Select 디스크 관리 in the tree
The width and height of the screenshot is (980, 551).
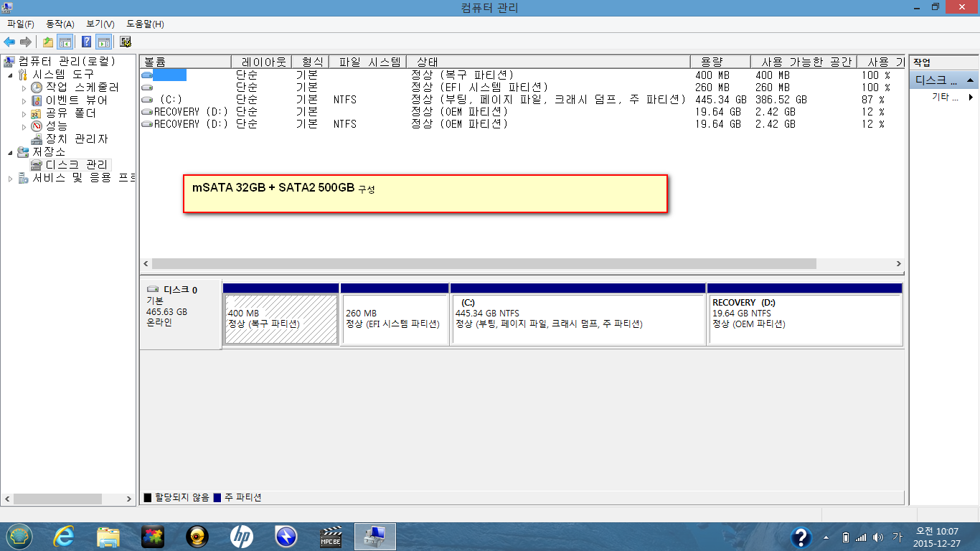point(76,165)
